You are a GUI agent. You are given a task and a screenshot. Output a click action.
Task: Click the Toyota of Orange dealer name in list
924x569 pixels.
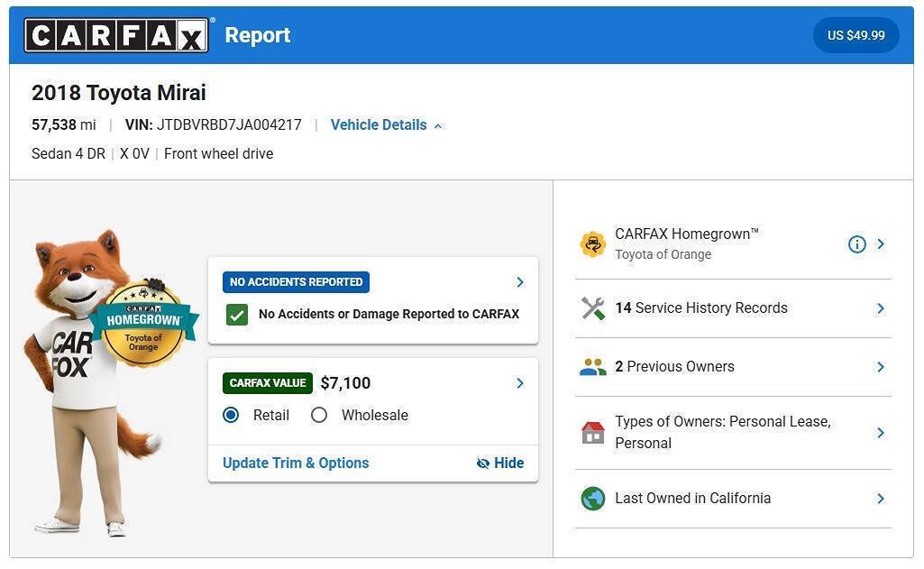pos(663,254)
